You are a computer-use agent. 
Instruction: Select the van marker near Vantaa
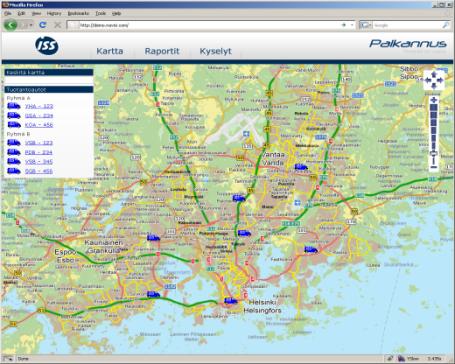(301, 167)
